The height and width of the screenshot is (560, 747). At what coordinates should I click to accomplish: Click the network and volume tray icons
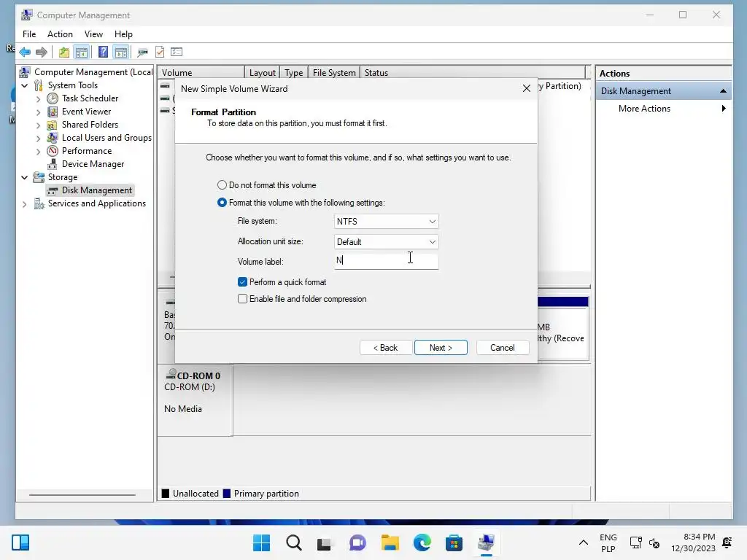[645, 542]
